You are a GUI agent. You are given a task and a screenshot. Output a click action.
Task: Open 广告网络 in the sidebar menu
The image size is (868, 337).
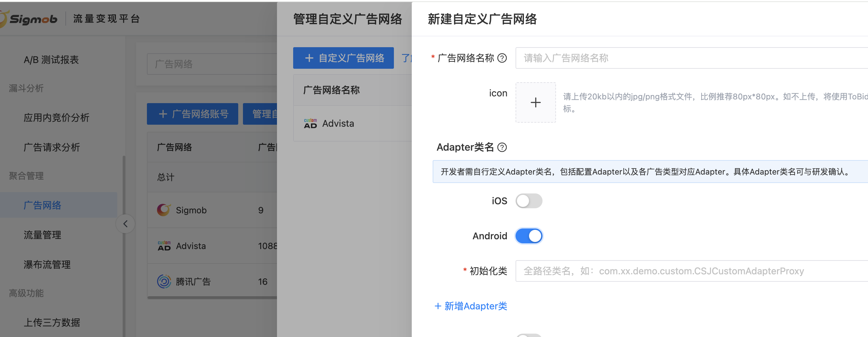(x=42, y=205)
